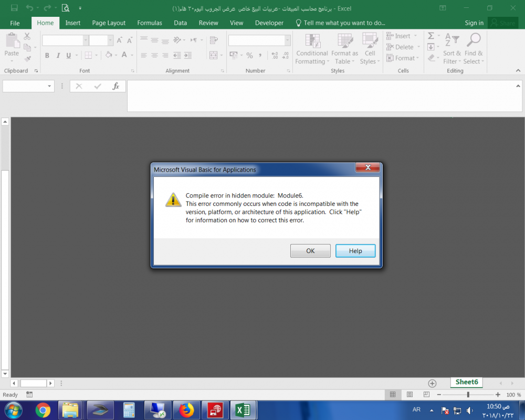Click Decrease Font Size icon
Screen dimensions: 525x420
coord(130,40)
